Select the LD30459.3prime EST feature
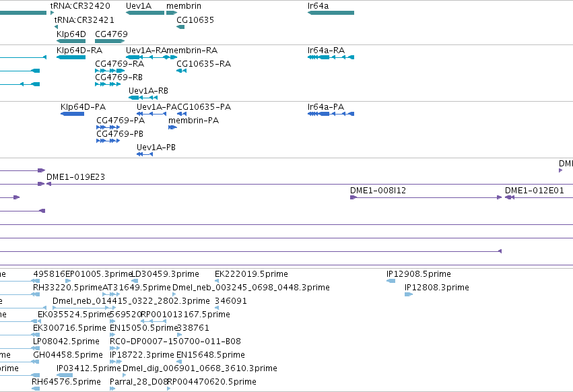This screenshot has width=573, height=392. click(x=135, y=281)
